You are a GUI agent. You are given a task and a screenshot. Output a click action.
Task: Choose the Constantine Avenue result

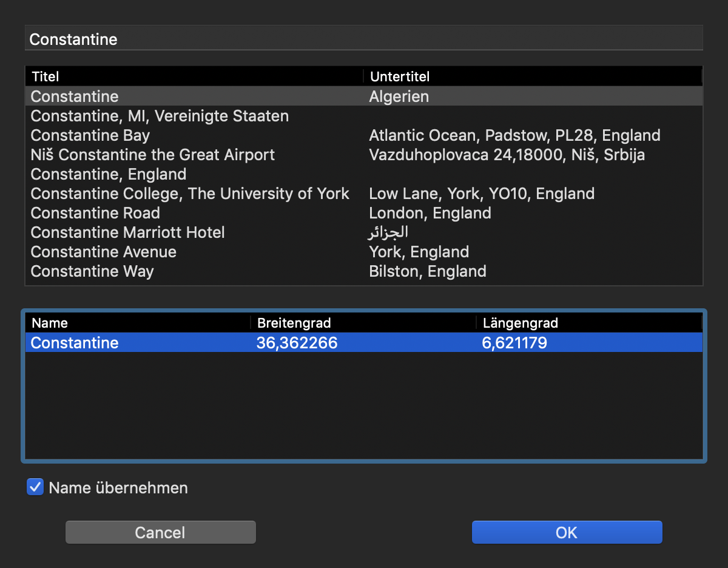point(363,252)
